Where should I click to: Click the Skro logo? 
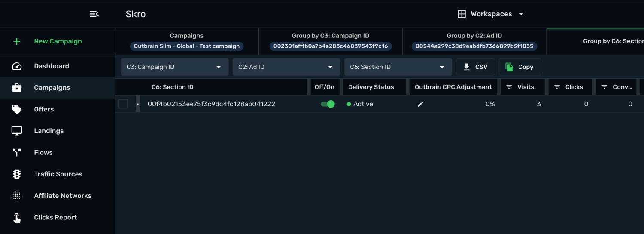136,14
